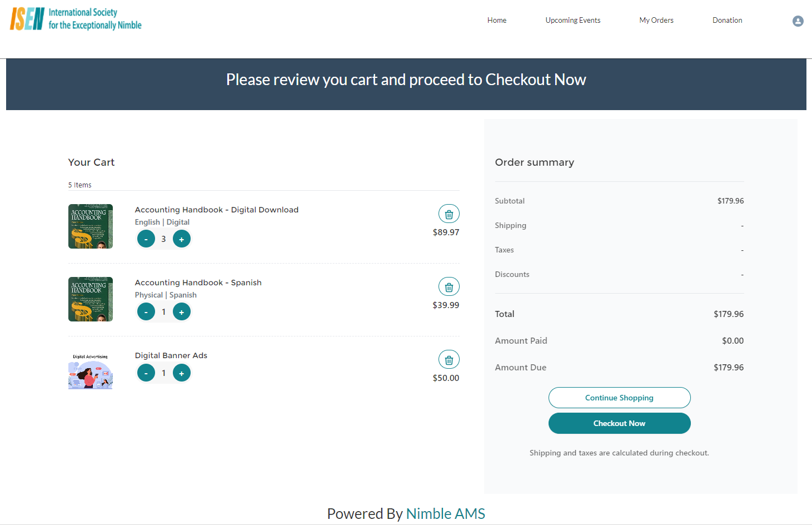812x525 pixels.
Task: View My Orders page
Action: (x=656, y=21)
